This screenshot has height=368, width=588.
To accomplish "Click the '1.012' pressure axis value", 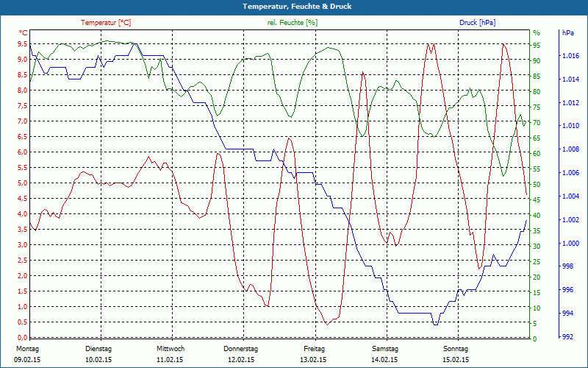I will coord(571,103).
